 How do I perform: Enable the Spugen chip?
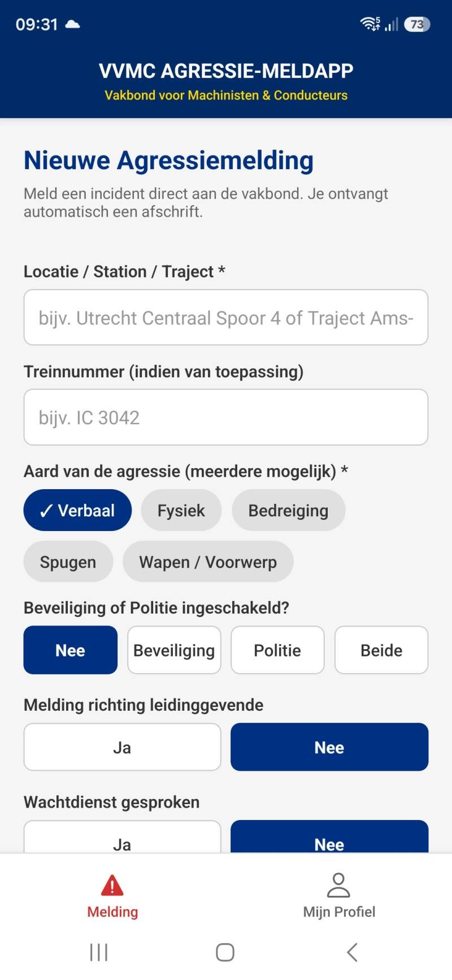coord(68,562)
